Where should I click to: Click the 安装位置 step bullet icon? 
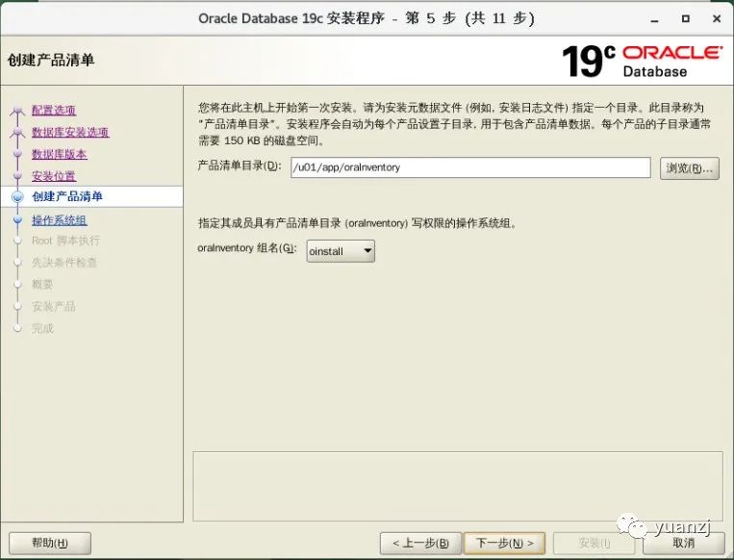point(17,175)
